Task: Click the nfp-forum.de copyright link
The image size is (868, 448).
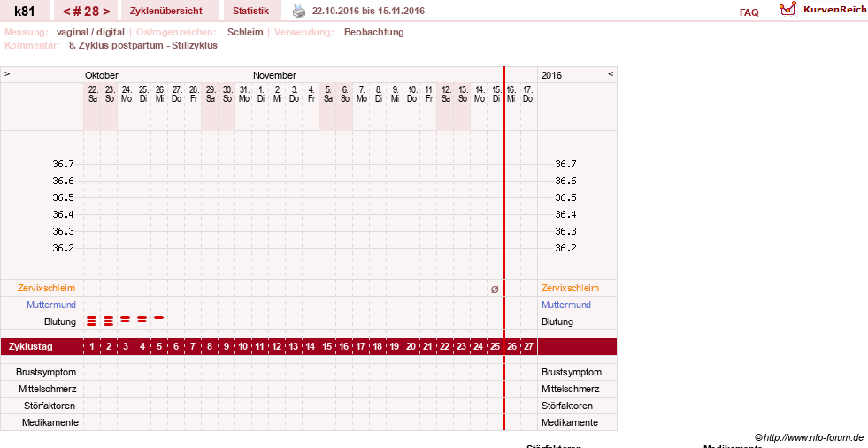Action: [809, 437]
